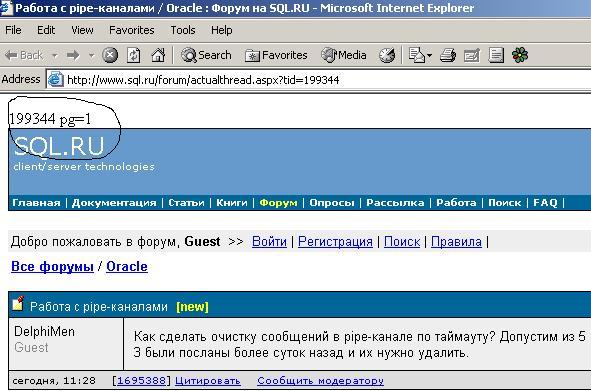Click Сообщить модератору link
Image resolution: width=591 pixels, height=391 pixels.
point(320,381)
